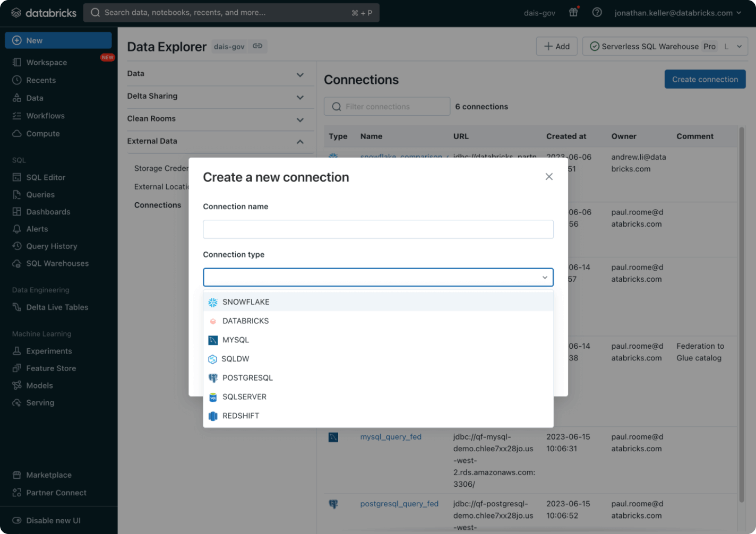This screenshot has height=534, width=756.
Task: Expand the Delta Sharing section
Action: 300,97
